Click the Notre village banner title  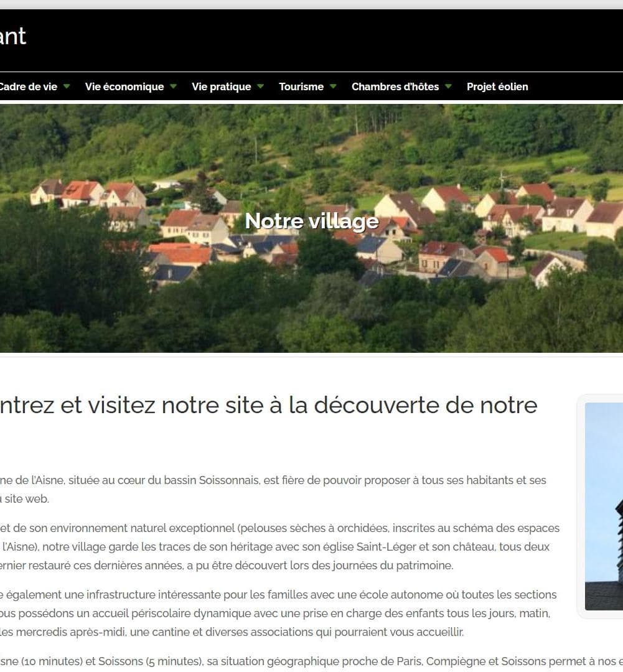pos(312,221)
